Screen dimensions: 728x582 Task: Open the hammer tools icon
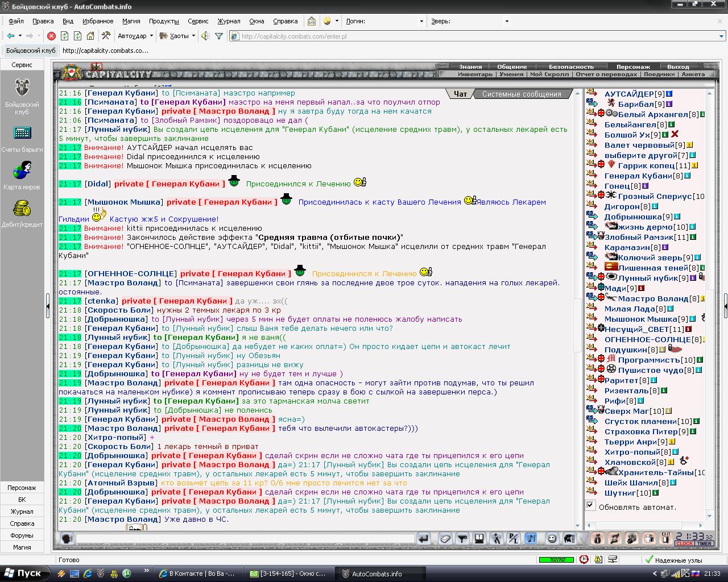[106, 36]
